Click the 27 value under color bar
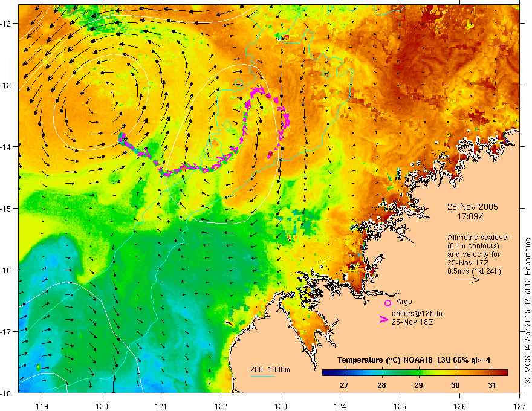The height and width of the screenshot is (411, 532). pos(344,385)
